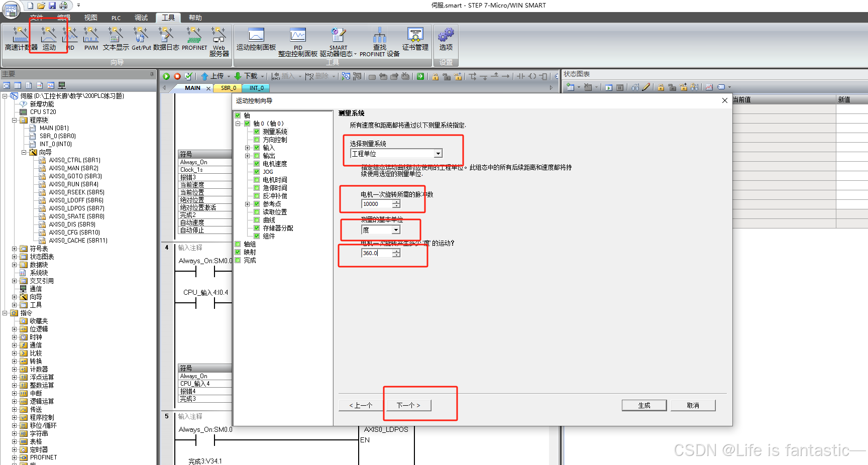This screenshot has height=465, width=868.
Task: Check the 完成 item in the axis tree
Action: pos(238,260)
